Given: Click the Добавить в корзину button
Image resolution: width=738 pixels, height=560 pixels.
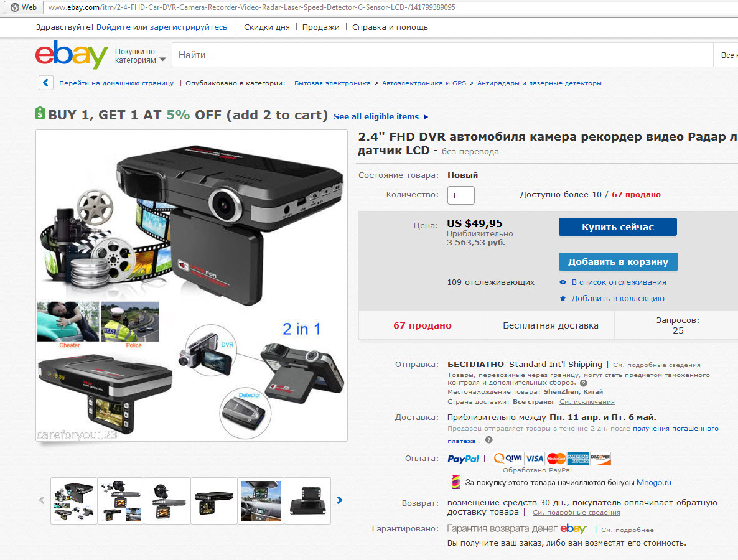Looking at the screenshot, I should (618, 262).
